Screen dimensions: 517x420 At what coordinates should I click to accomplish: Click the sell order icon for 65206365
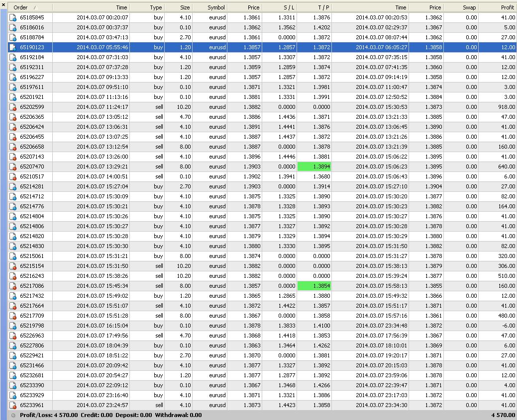pos(13,117)
